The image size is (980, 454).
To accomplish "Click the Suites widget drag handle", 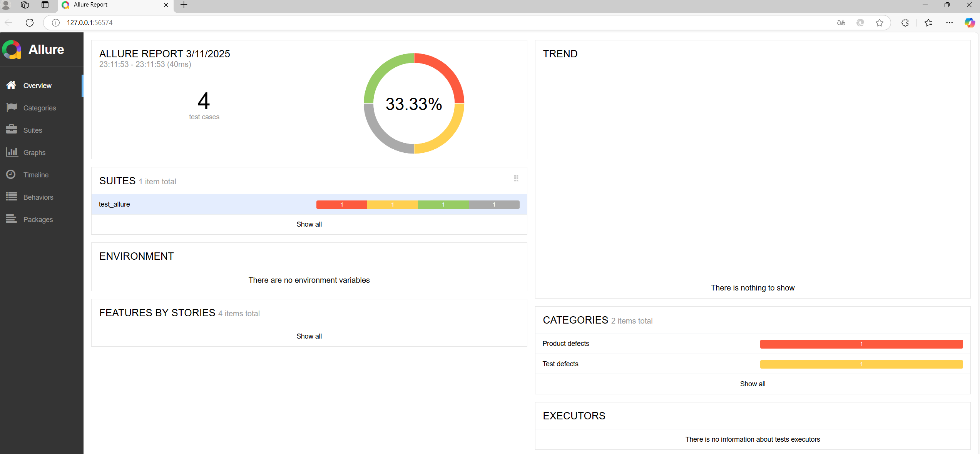I will (x=517, y=178).
